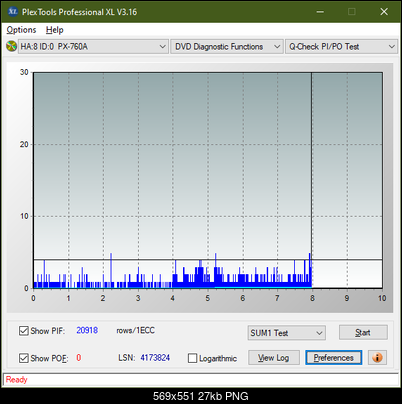
Task: Click the Ready status bar text
Action: click(16, 379)
